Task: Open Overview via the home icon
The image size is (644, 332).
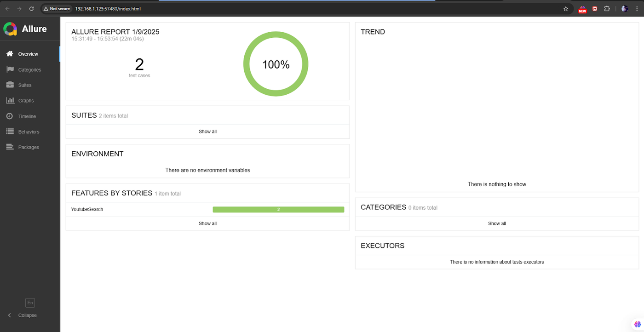Action: pos(10,54)
